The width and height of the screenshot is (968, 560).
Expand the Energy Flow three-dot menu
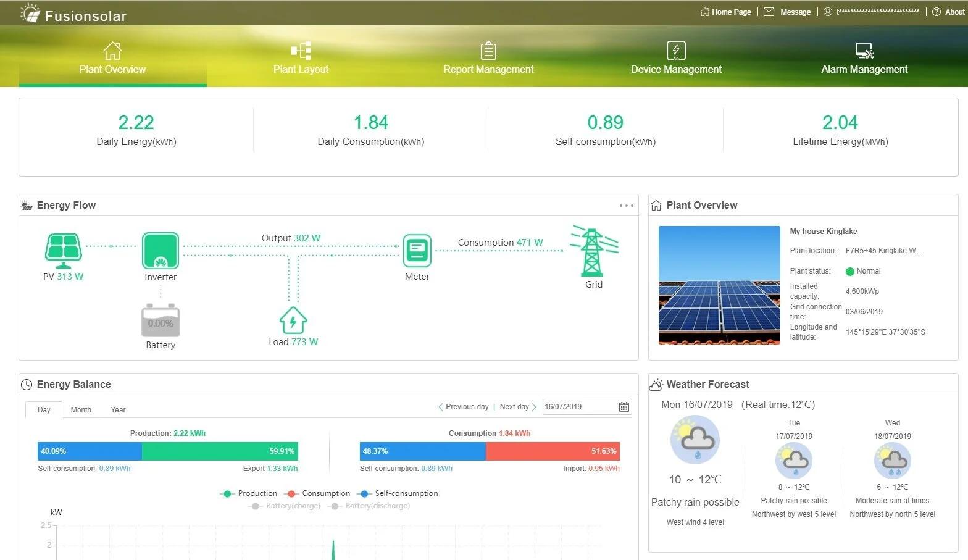click(x=627, y=206)
